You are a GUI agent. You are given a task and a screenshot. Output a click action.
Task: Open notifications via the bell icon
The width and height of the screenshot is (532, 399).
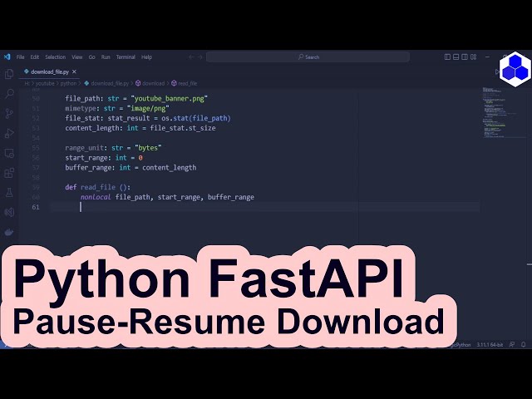point(523,344)
